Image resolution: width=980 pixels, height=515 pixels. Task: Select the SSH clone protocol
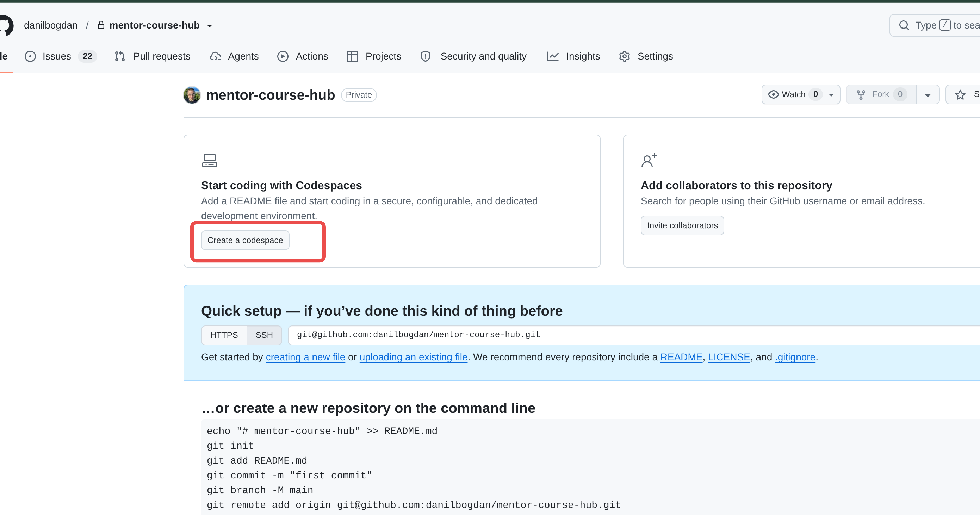(x=264, y=335)
